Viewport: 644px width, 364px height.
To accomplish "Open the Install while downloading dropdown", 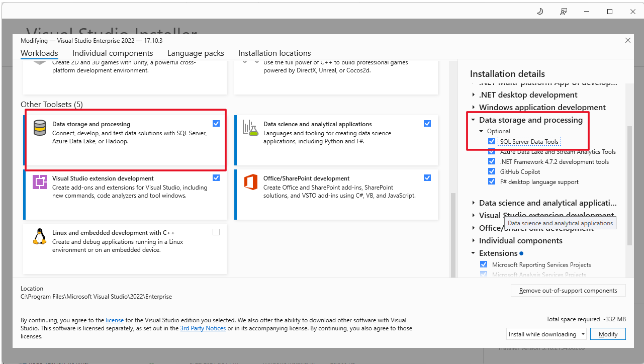I will click(546, 334).
